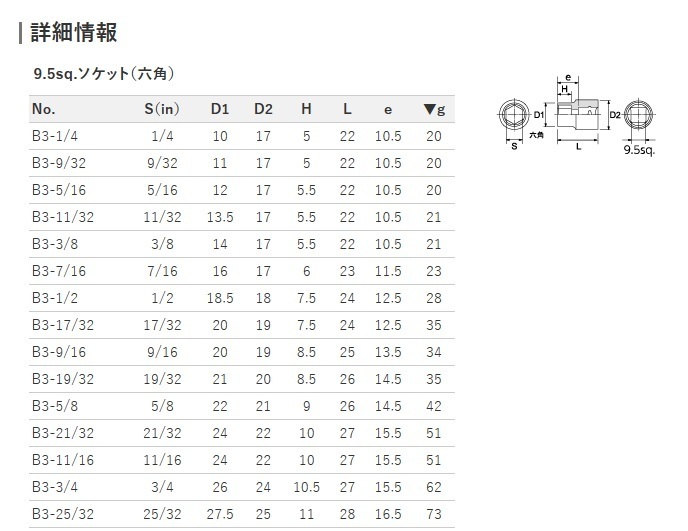Select the S(in) column header
688x531 pixels.
click(162, 109)
